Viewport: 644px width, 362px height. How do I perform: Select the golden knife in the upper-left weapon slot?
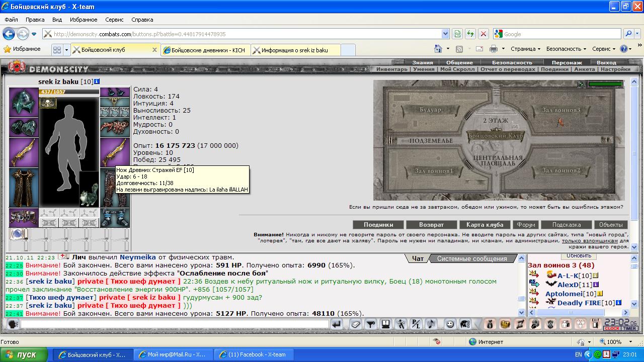click(x=24, y=152)
